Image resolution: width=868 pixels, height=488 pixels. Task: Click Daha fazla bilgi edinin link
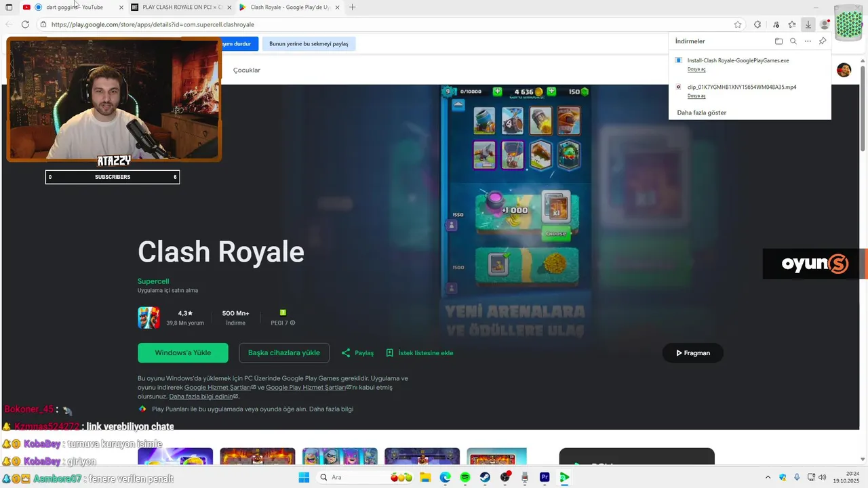203,396
